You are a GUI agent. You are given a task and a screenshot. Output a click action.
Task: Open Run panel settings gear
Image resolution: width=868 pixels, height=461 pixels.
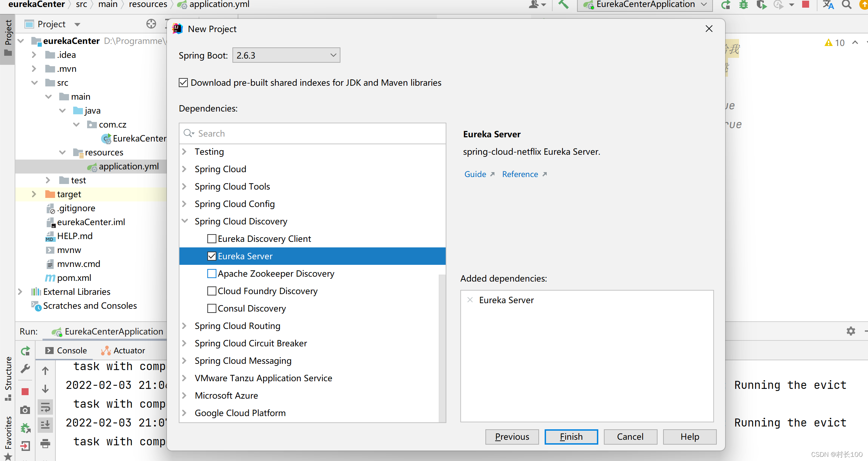851,331
